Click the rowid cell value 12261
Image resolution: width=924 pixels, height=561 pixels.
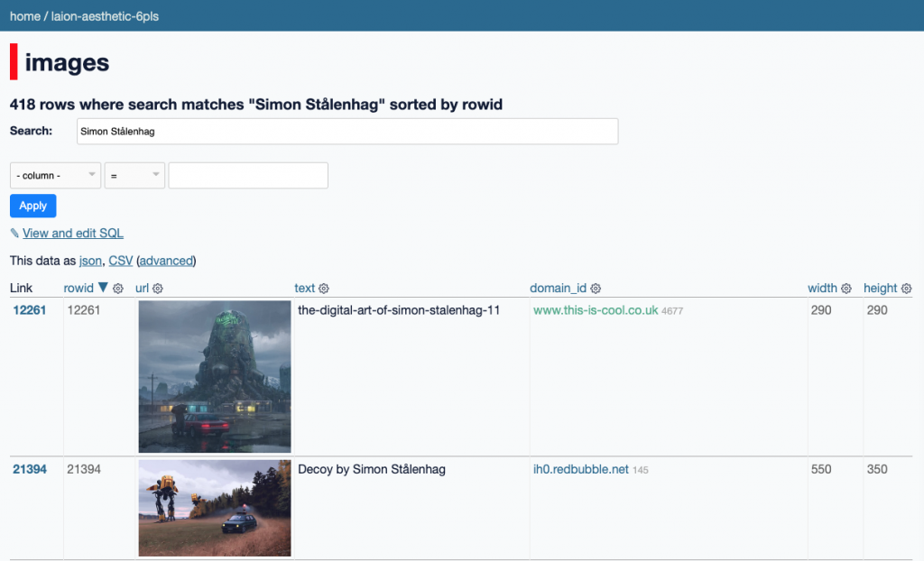84,310
